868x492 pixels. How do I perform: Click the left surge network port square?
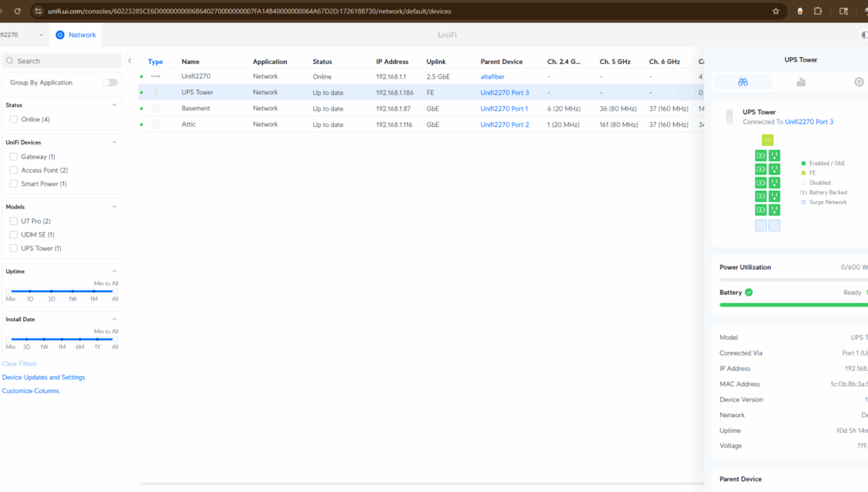click(x=760, y=226)
